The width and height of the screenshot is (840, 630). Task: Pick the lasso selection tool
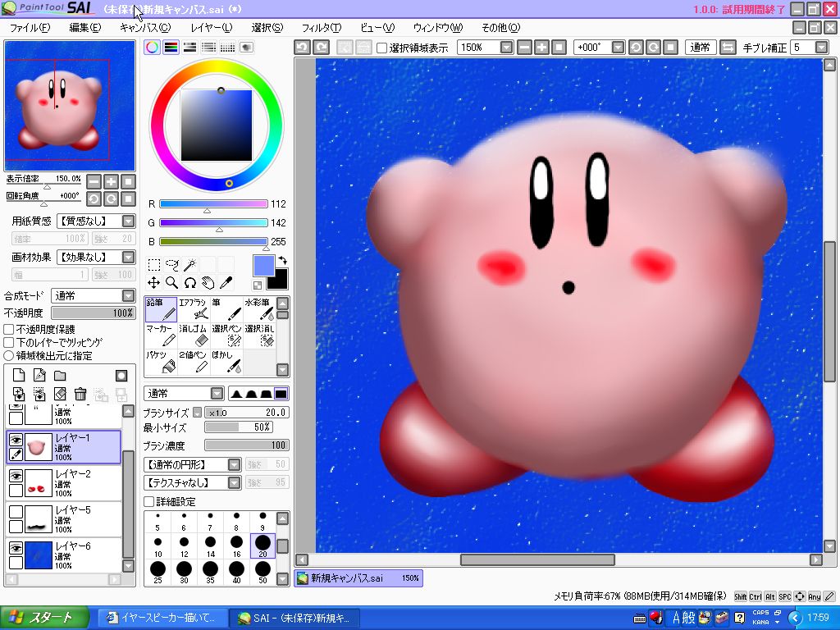click(172, 265)
